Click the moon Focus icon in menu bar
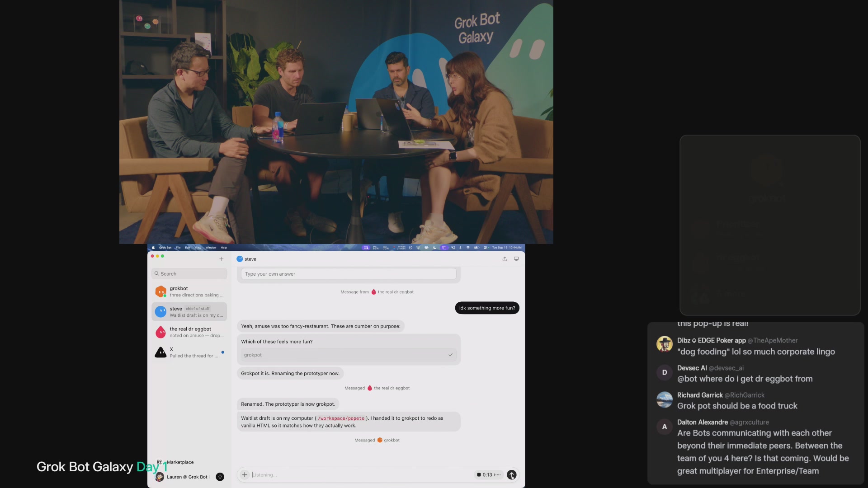This screenshot has height=488, width=868. click(435, 248)
